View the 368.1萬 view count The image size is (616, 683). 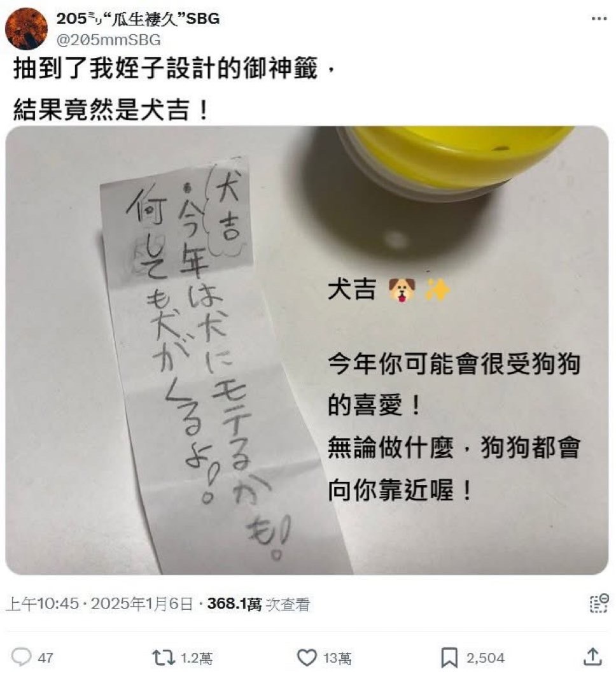pos(258,604)
